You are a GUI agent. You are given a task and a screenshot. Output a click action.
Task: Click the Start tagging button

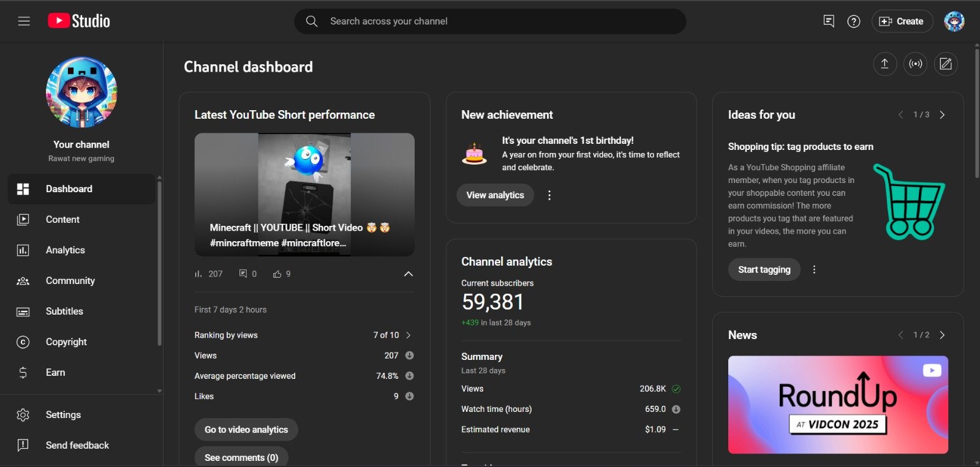[764, 270]
